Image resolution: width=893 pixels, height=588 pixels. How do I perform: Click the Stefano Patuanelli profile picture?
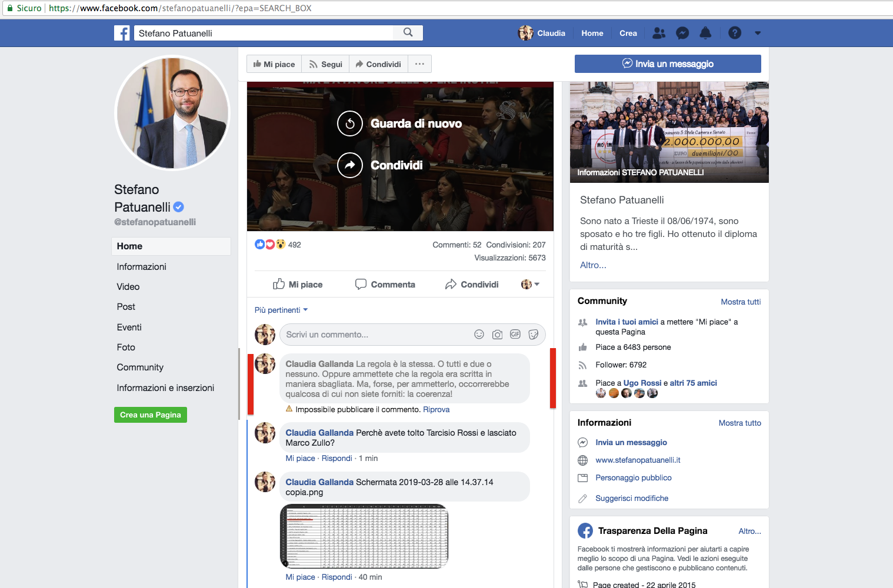pyautogui.click(x=172, y=112)
